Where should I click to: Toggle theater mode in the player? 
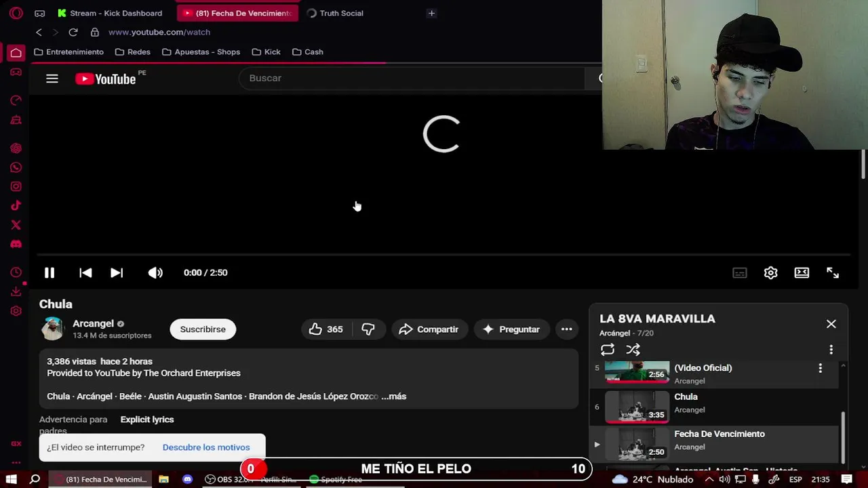pyautogui.click(x=802, y=272)
